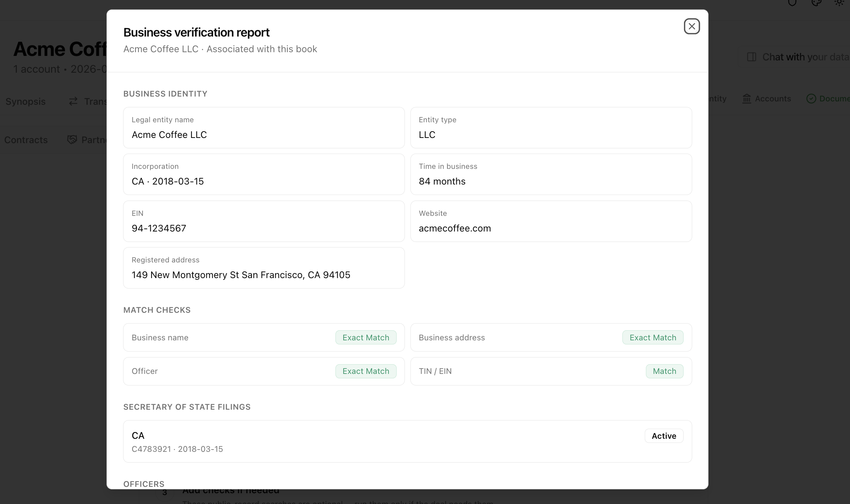Screen dimensions: 850x504
Task: Select the Legal entity name value Acme Coffee LLC
Action: click(169, 135)
